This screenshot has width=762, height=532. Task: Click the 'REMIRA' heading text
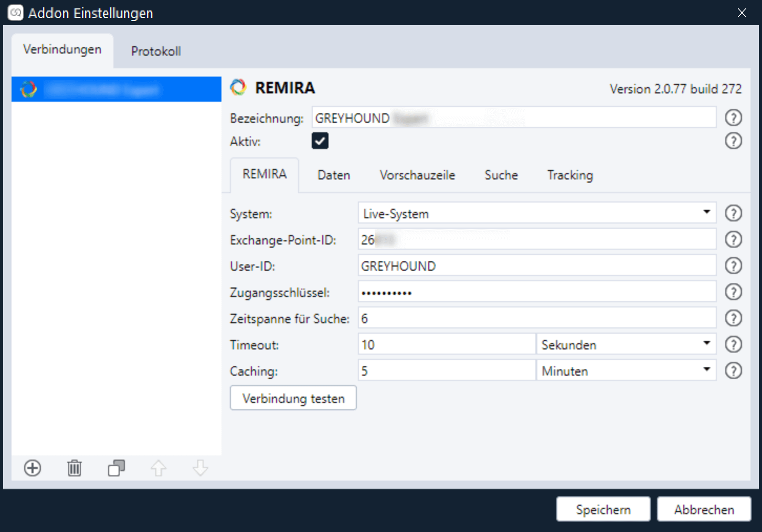285,88
